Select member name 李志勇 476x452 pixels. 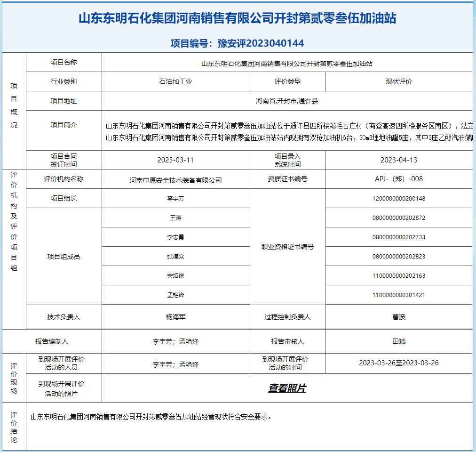[x=175, y=237]
